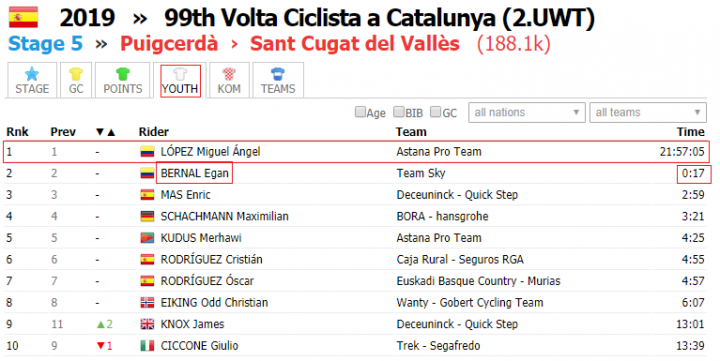Open the Stage 5 link
Viewport: 720px width, 361px height.
tap(45, 44)
